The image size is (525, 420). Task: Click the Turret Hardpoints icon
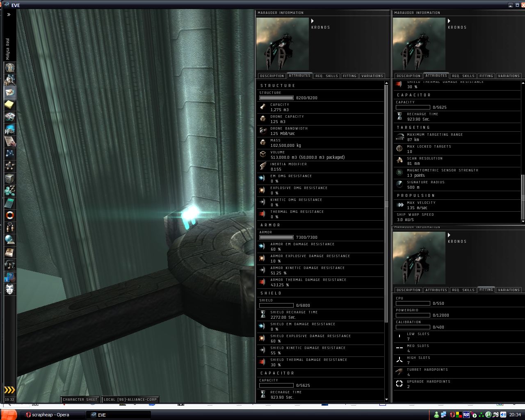399,372
